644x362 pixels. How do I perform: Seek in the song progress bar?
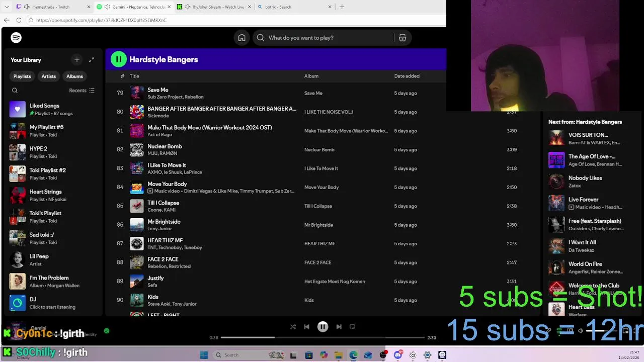point(323,337)
